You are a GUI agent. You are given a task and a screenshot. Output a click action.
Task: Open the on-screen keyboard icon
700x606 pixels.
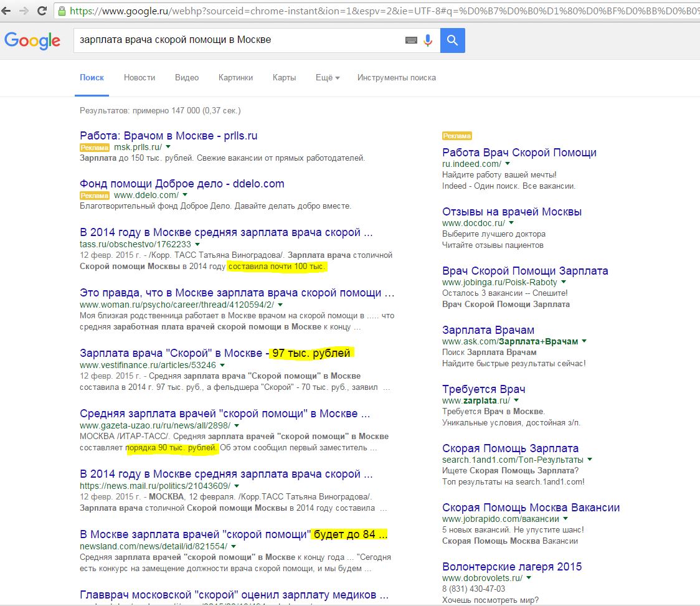click(x=411, y=40)
